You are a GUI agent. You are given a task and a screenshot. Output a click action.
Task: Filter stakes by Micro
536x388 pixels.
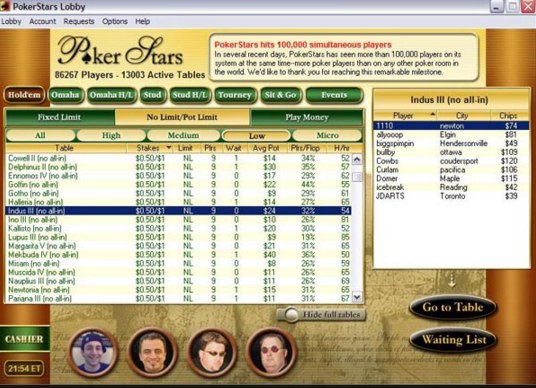click(x=327, y=135)
